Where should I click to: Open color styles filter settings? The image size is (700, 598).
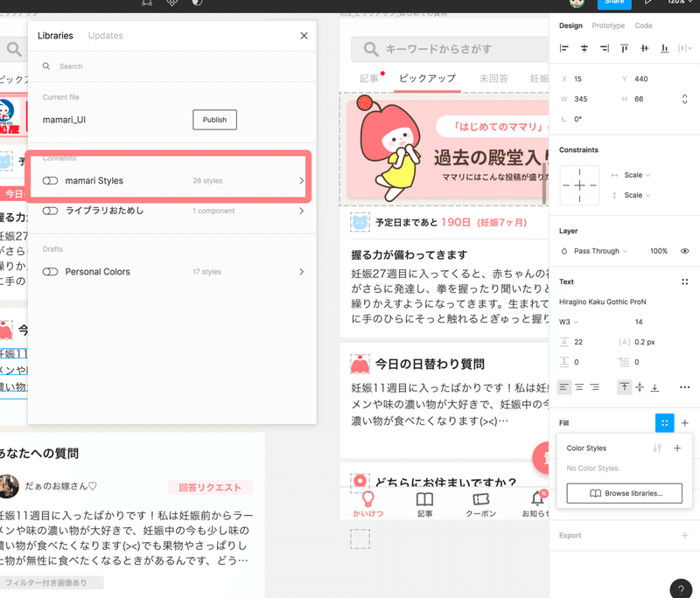pos(657,448)
